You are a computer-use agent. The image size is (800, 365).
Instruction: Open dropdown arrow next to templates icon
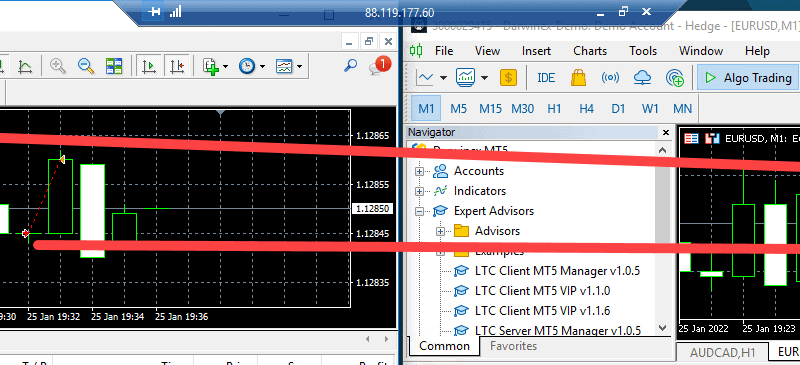(299, 66)
